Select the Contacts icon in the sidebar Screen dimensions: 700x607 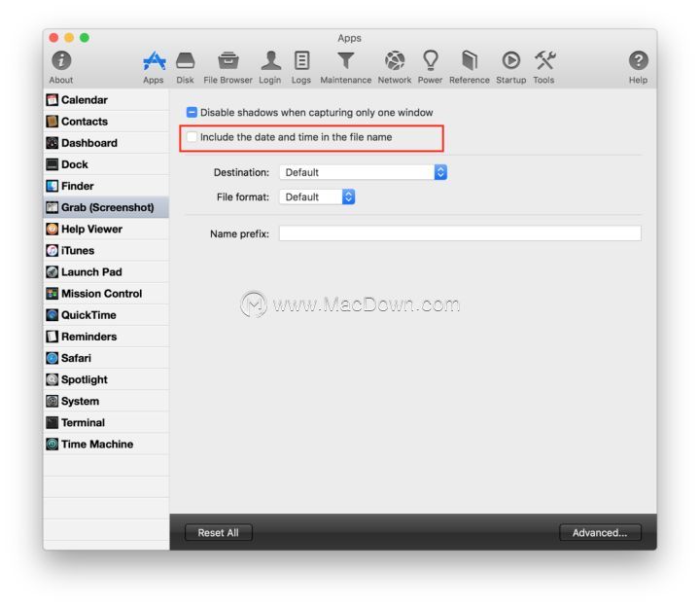point(52,122)
